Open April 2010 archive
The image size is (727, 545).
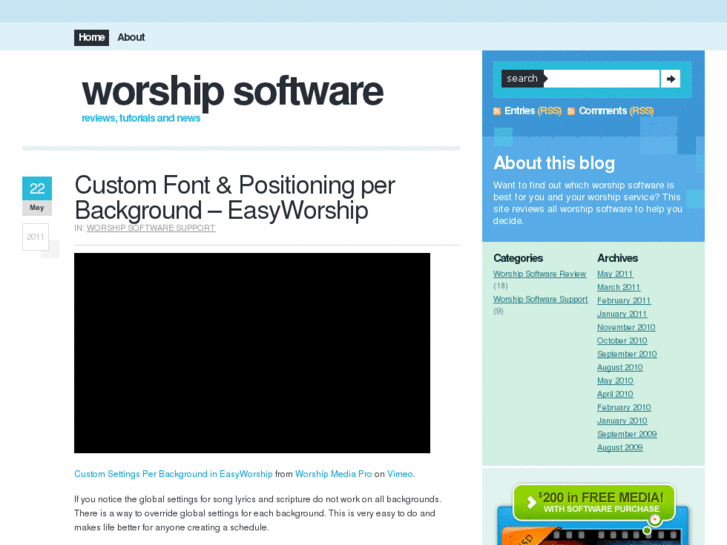[x=615, y=394]
